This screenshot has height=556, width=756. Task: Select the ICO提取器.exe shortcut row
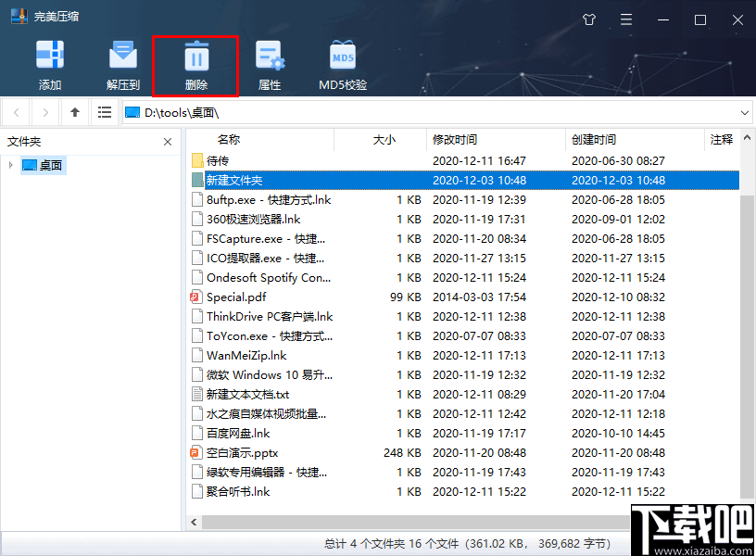coord(465,258)
